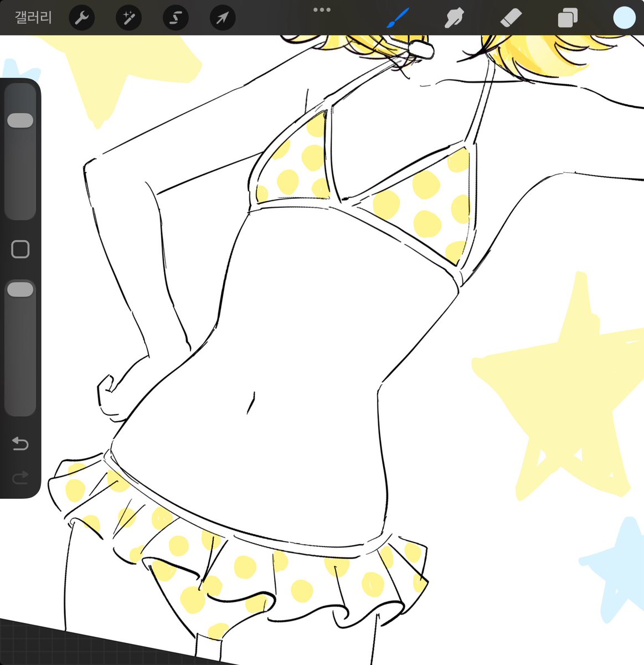
Task: Open the light blue color picker
Action: 625,18
